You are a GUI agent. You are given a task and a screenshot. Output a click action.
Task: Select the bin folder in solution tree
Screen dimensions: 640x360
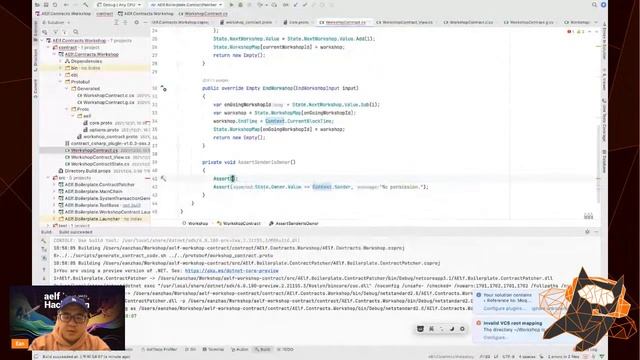(x=74, y=68)
